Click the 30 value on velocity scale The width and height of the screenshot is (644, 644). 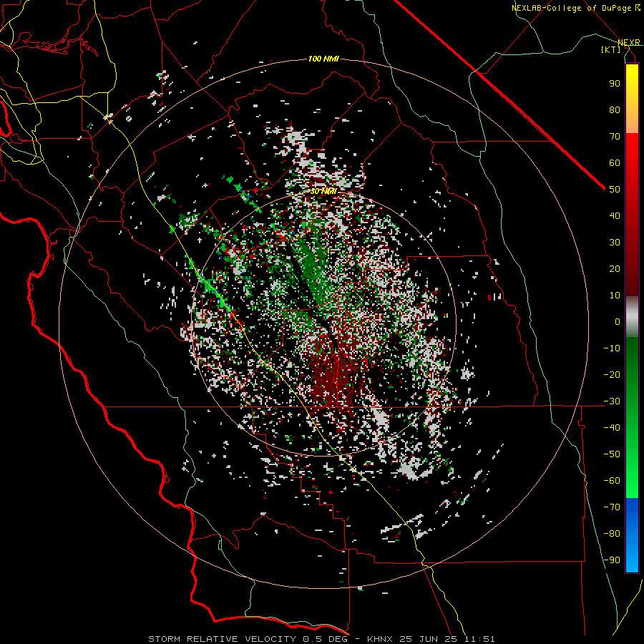pyautogui.click(x=615, y=243)
